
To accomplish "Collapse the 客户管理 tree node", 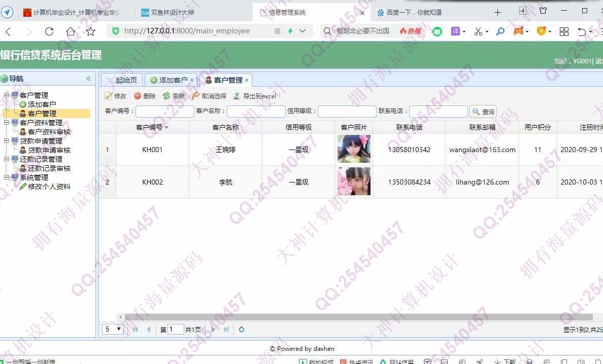I will point(6,95).
